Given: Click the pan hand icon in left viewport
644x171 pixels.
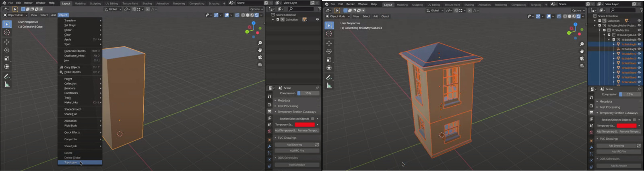Looking at the screenshot, I should (x=260, y=50).
